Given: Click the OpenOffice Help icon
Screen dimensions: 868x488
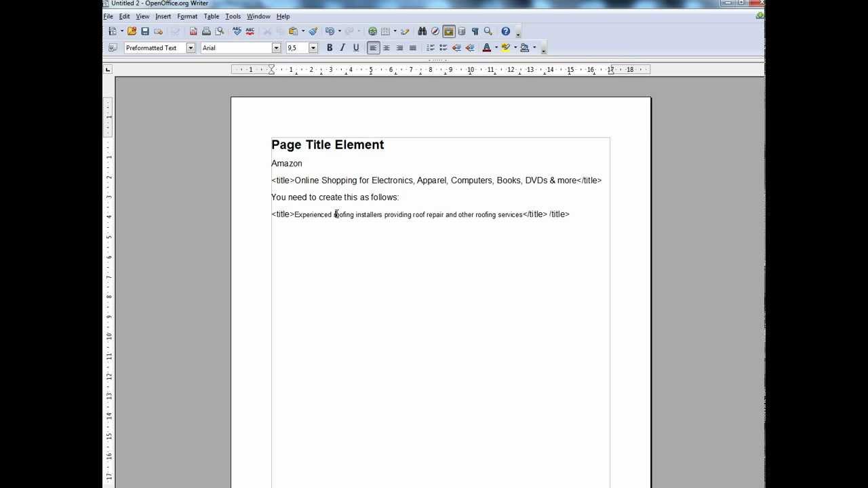Looking at the screenshot, I should click(x=505, y=31).
